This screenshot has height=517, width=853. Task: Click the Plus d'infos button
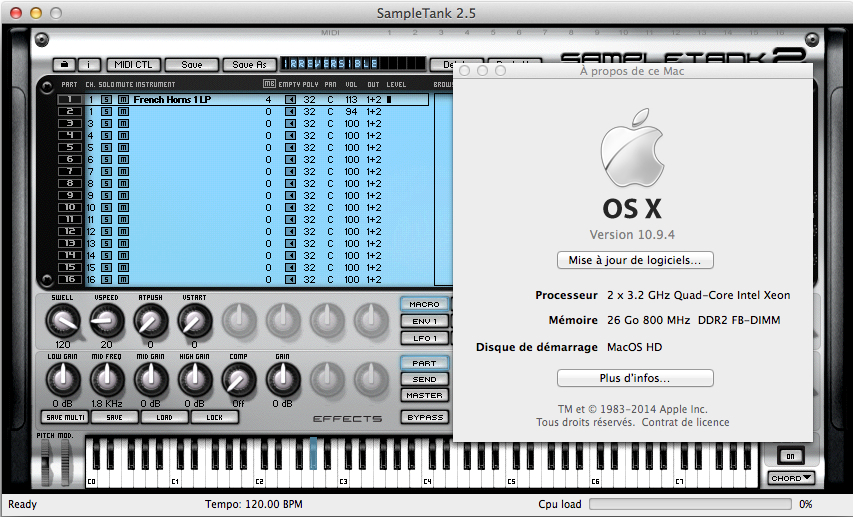[x=635, y=378]
